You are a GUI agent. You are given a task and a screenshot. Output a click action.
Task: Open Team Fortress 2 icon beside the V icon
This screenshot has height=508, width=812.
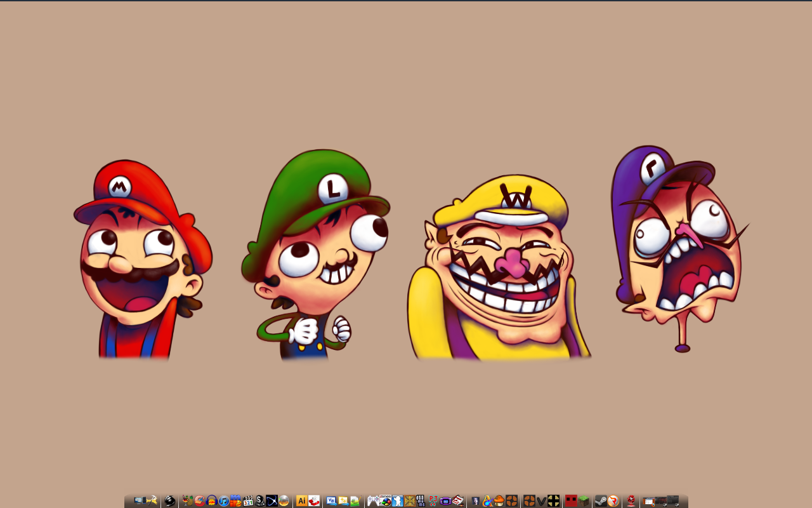coord(529,500)
